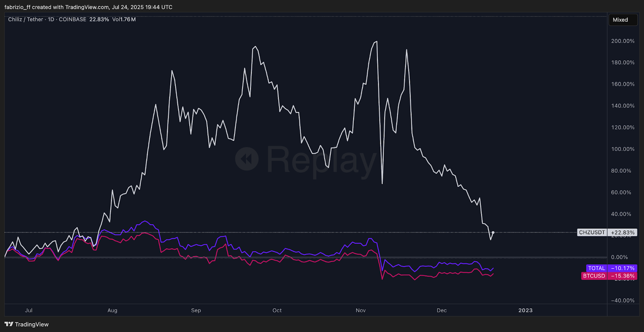The width and height of the screenshot is (644, 332).
Task: Click the 0.00% level on price scale
Action: point(619,257)
